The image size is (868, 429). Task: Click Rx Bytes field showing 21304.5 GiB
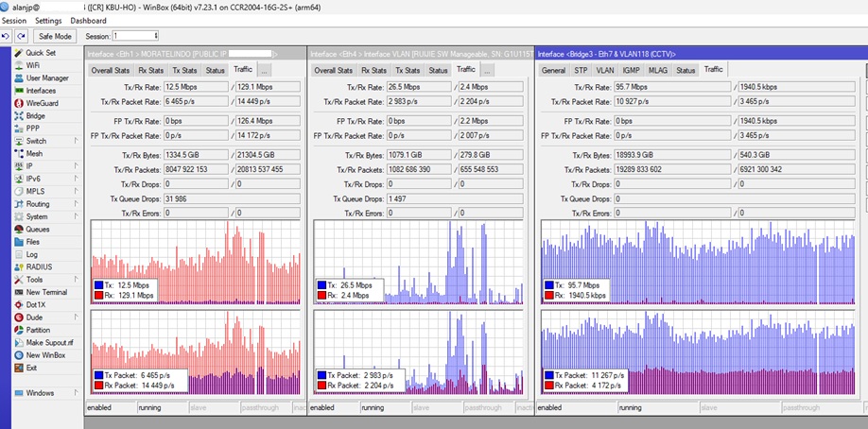268,155
